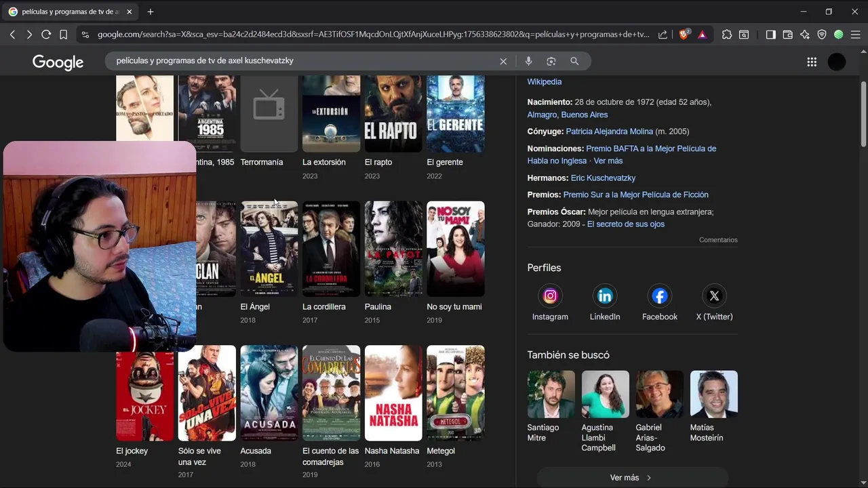Open Premio Sur a la Mejor Película link

636,195
